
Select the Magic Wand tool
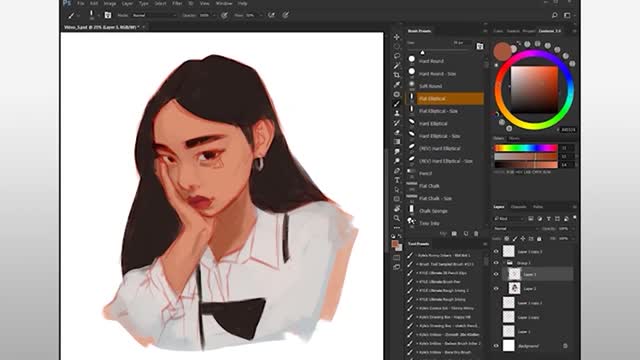coord(397,65)
